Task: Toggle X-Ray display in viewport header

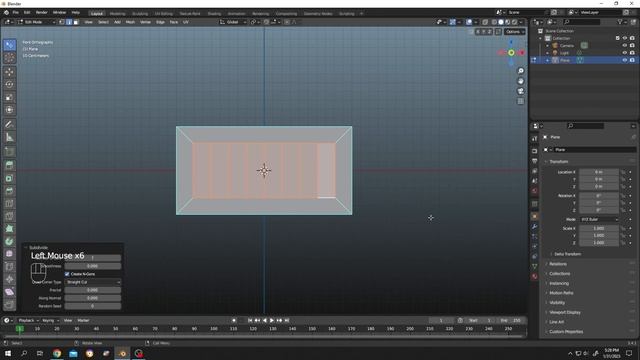Action: 485,22
